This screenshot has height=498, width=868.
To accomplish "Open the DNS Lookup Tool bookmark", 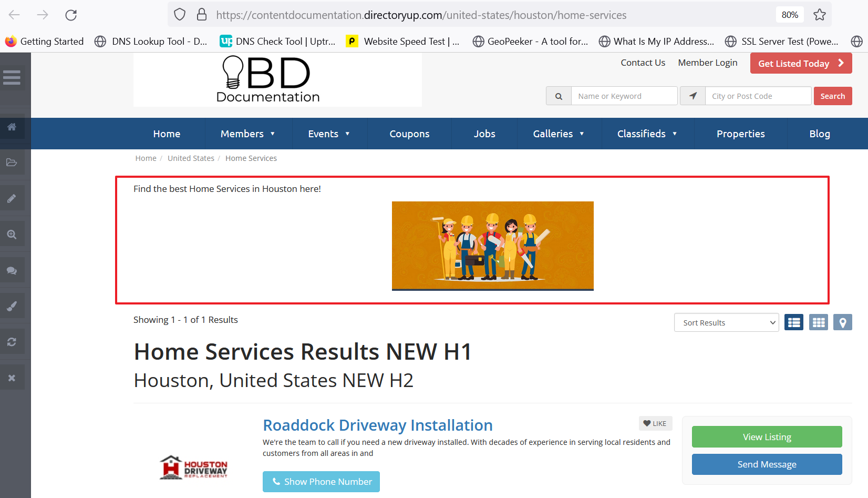I will coord(151,41).
